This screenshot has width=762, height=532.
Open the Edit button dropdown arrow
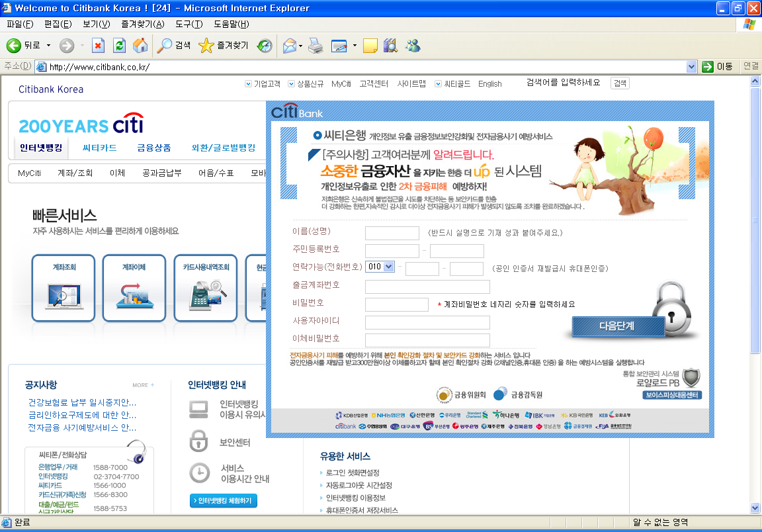355,46
